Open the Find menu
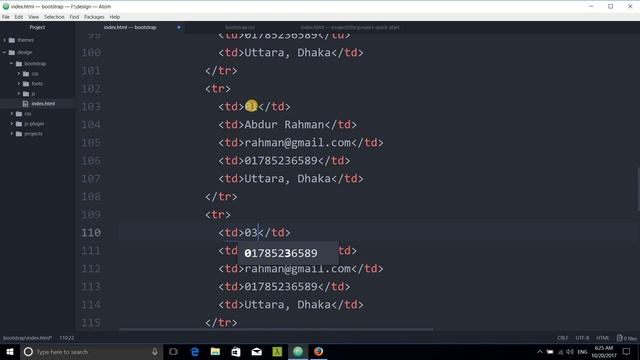Viewport: 640px width, 360px height. 74,17
